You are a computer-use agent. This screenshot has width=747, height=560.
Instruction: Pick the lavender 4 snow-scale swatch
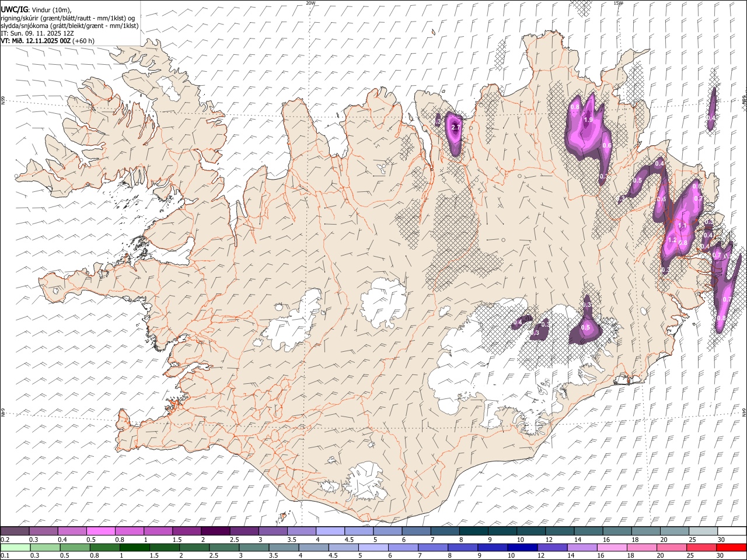click(x=330, y=531)
